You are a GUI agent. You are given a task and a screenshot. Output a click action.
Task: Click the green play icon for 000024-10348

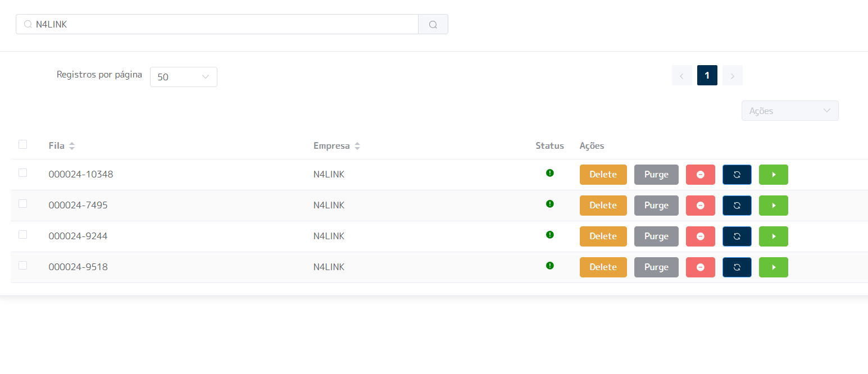774,175
